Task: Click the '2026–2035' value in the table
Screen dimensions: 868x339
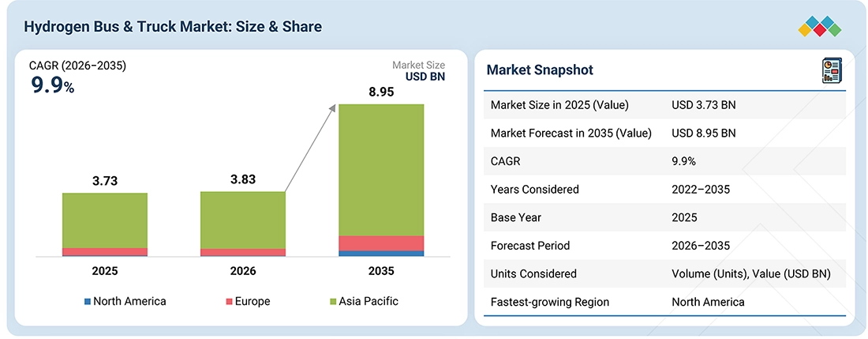Action: 701,246
